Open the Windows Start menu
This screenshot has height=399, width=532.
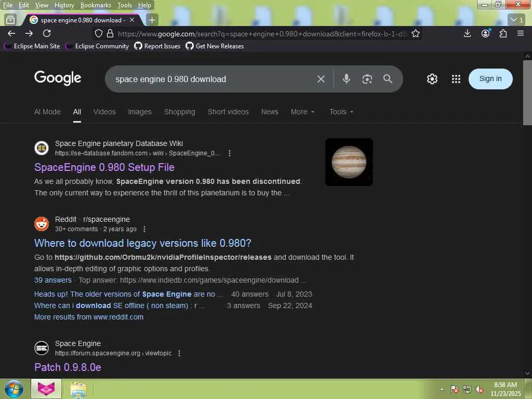click(14, 389)
